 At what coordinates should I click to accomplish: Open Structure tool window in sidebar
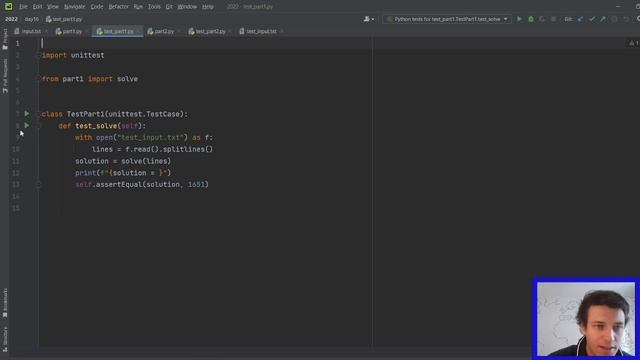coord(5,339)
